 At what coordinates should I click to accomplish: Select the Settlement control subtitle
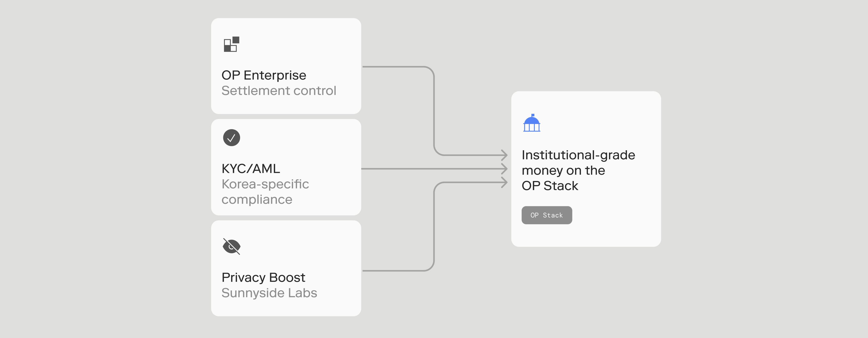279,91
